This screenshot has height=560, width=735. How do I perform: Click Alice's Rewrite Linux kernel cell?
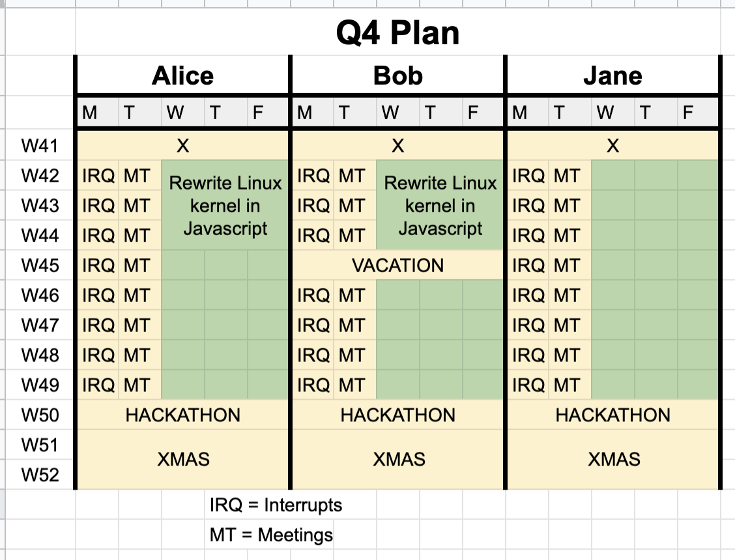click(x=225, y=206)
